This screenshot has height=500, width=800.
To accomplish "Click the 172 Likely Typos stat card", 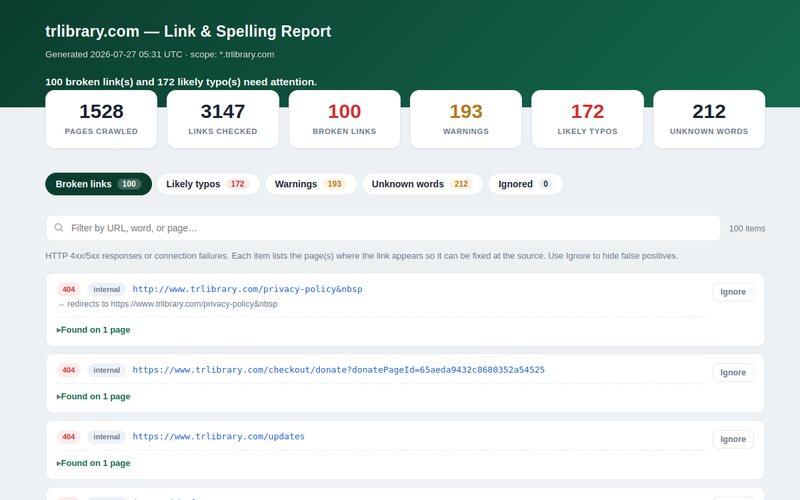I will coord(587,119).
